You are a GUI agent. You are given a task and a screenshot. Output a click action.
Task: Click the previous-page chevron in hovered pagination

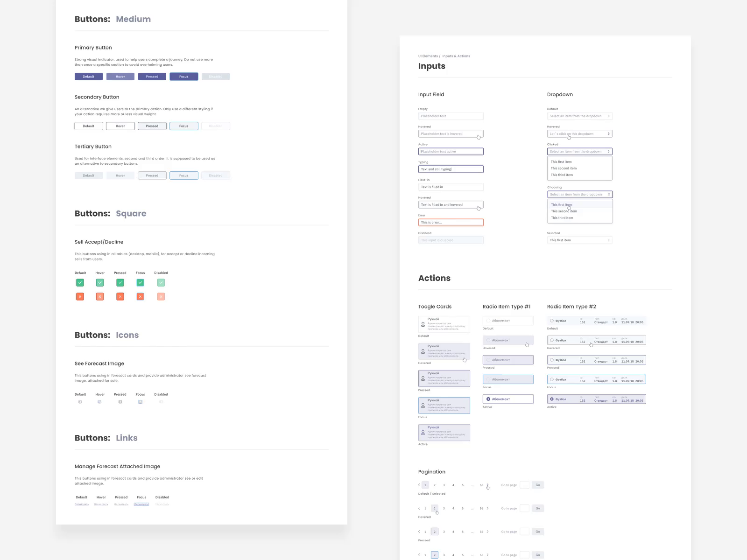pyautogui.click(x=419, y=508)
